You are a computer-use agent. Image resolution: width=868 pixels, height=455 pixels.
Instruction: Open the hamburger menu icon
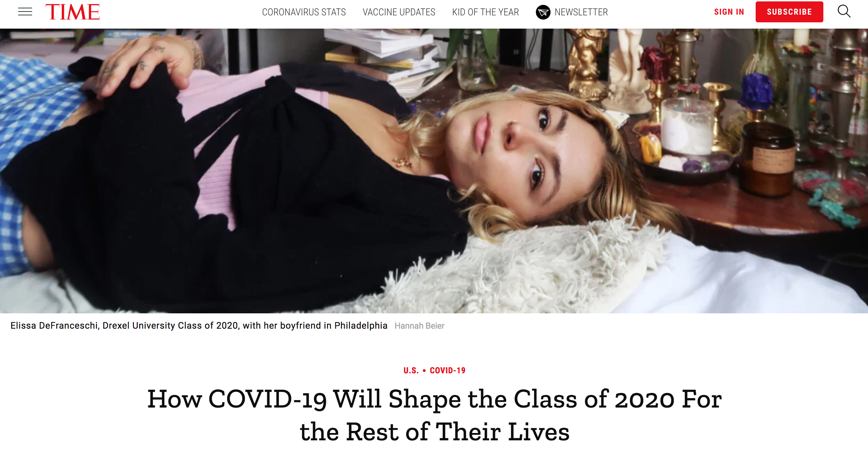(25, 12)
